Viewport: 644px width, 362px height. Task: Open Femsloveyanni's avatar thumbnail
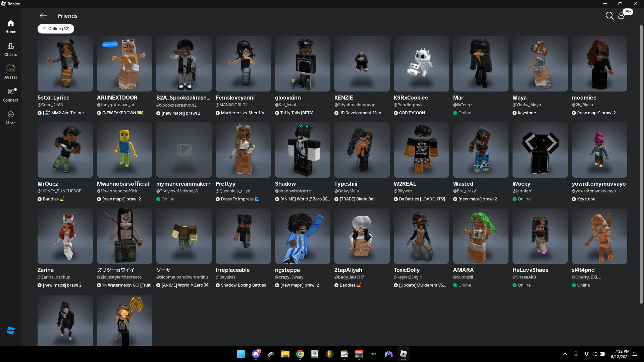coord(243,64)
